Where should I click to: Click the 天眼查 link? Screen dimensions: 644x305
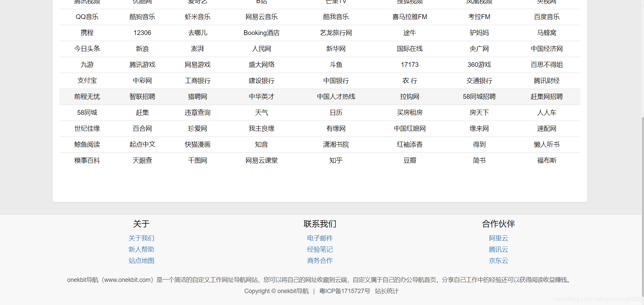tap(142, 161)
